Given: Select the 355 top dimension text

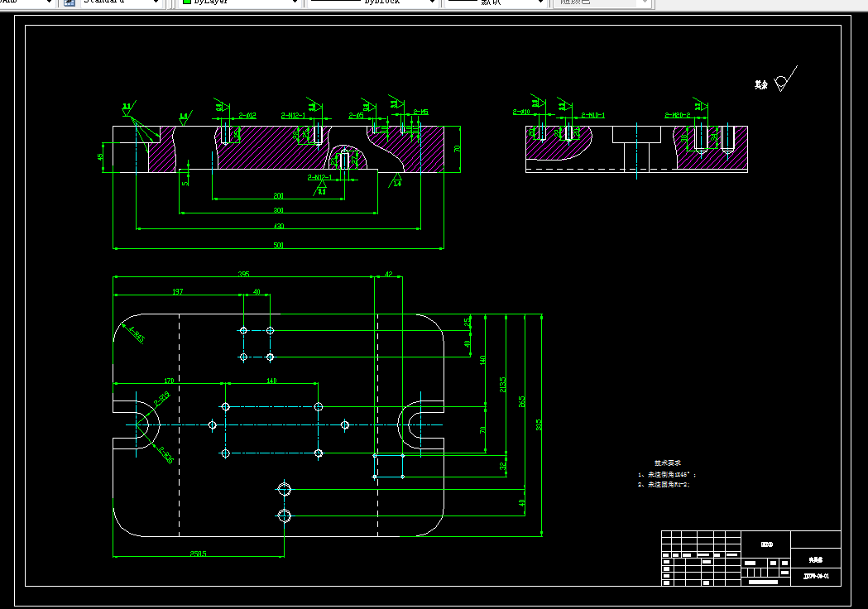Looking at the screenshot, I should [243, 274].
